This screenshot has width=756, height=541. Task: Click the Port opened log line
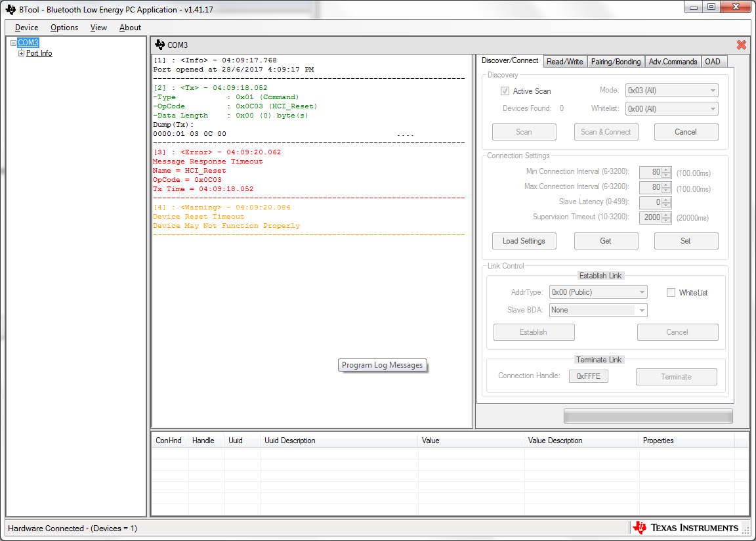pos(234,70)
